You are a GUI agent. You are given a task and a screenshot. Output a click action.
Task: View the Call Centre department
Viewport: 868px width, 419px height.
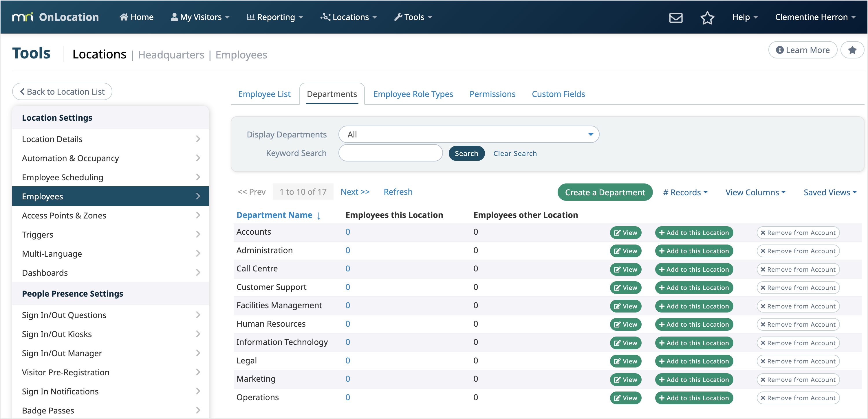(625, 269)
